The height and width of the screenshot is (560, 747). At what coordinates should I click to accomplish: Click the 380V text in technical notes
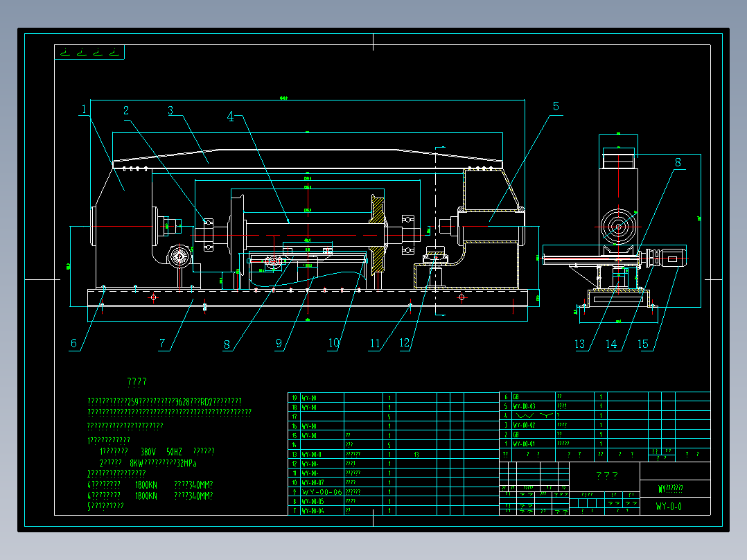148,452
